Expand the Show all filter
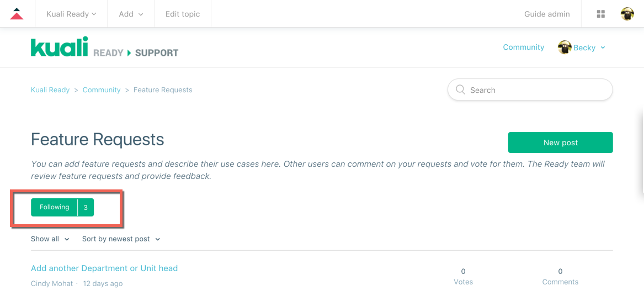The width and height of the screenshot is (644, 301). (x=50, y=239)
